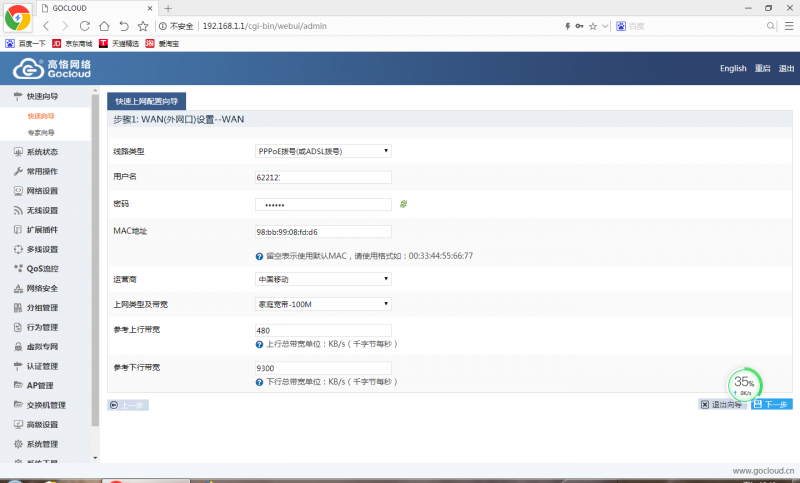The height and width of the screenshot is (483, 800).
Task: Click the 上一步 previous button
Action: [128, 405]
